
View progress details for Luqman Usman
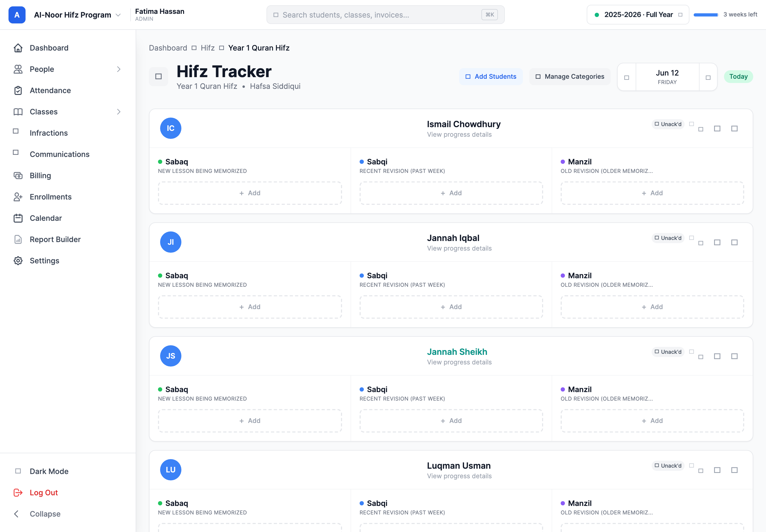[459, 476]
